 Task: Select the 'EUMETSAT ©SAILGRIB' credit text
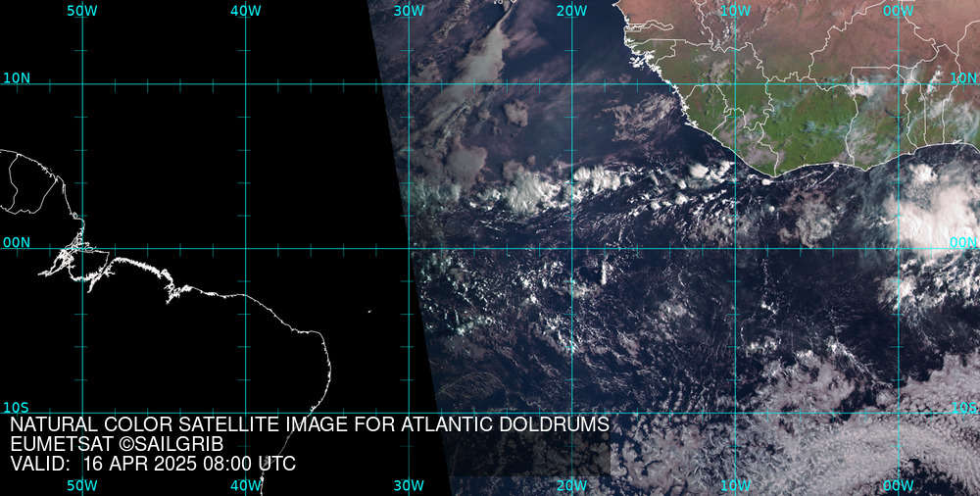click(117, 445)
